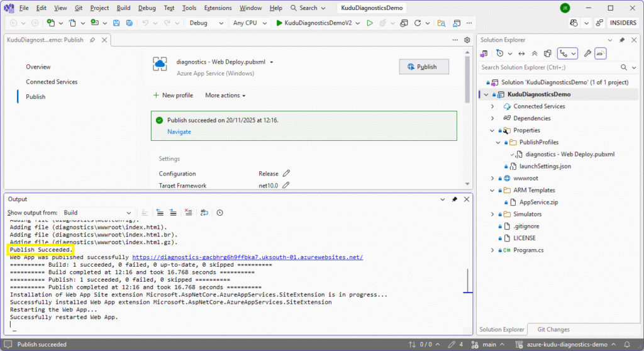The image size is (644, 351).
Task: Open More actions dropdown
Action: point(225,96)
